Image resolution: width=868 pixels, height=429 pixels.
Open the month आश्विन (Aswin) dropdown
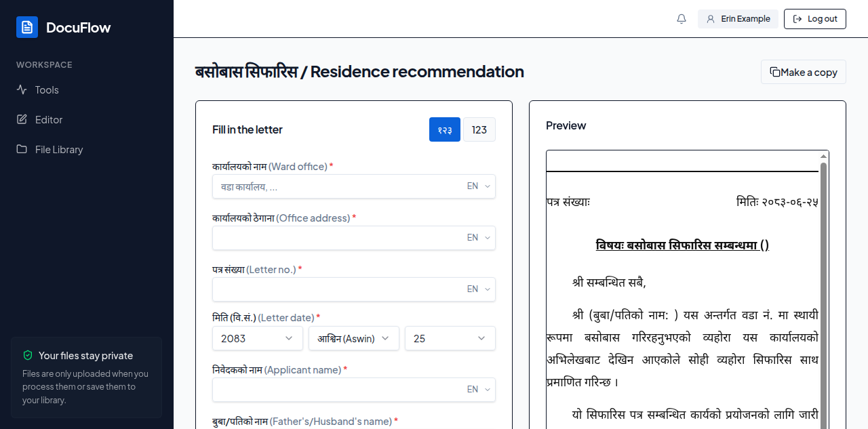(x=354, y=338)
